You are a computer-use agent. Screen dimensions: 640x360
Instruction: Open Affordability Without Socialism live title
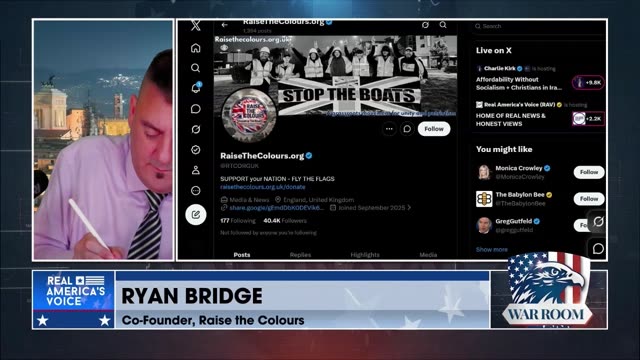coord(518,83)
